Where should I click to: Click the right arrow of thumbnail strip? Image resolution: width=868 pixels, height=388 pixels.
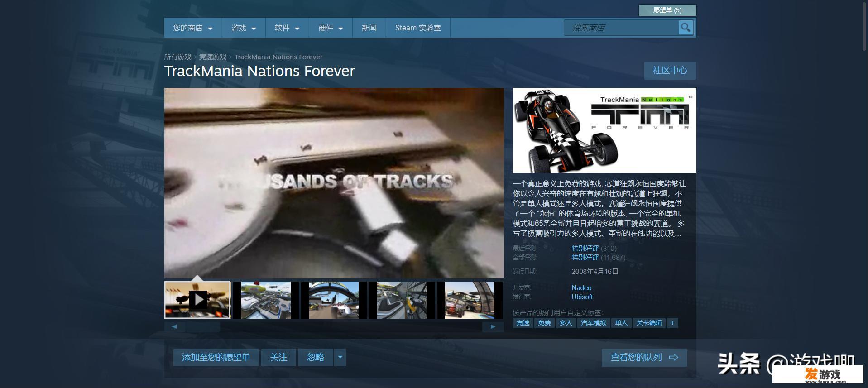point(493,326)
